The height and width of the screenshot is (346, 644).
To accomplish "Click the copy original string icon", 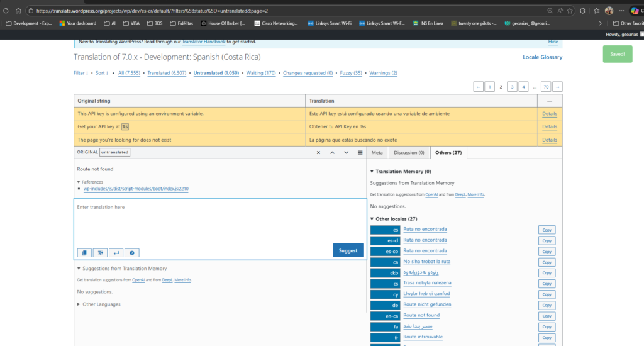I will [x=84, y=253].
